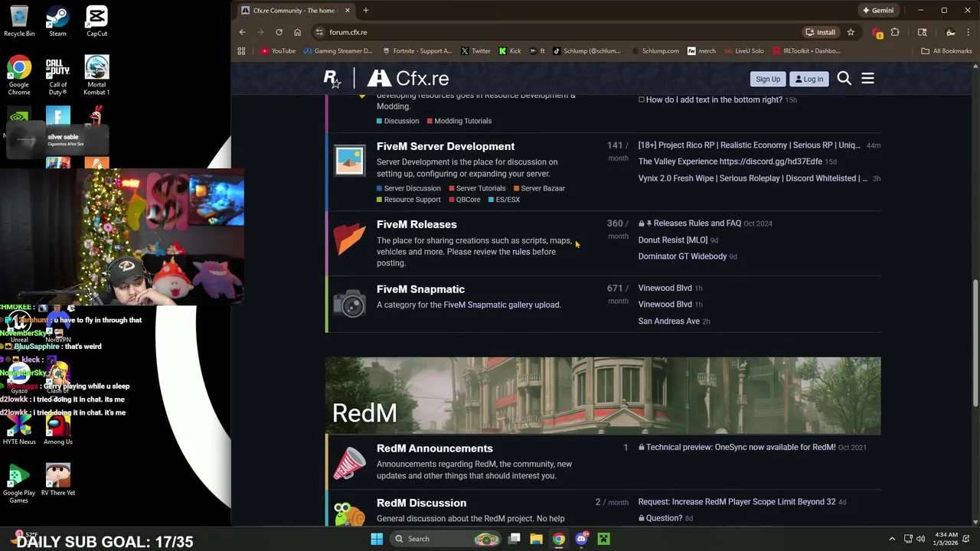The image size is (980, 551).
Task: Open the Cfx.re hamburger menu
Action: pos(867,79)
